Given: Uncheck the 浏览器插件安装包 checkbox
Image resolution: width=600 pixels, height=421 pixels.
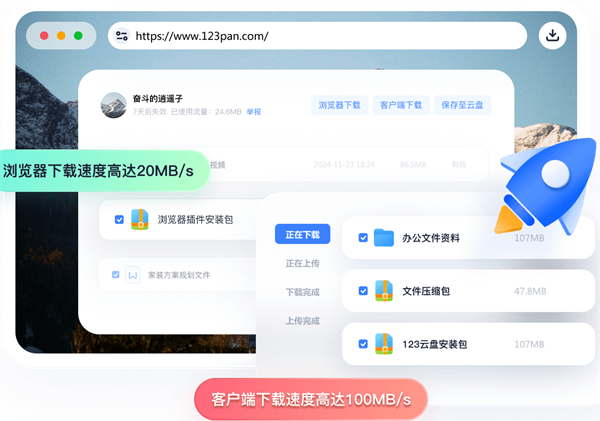Looking at the screenshot, I should tap(120, 219).
